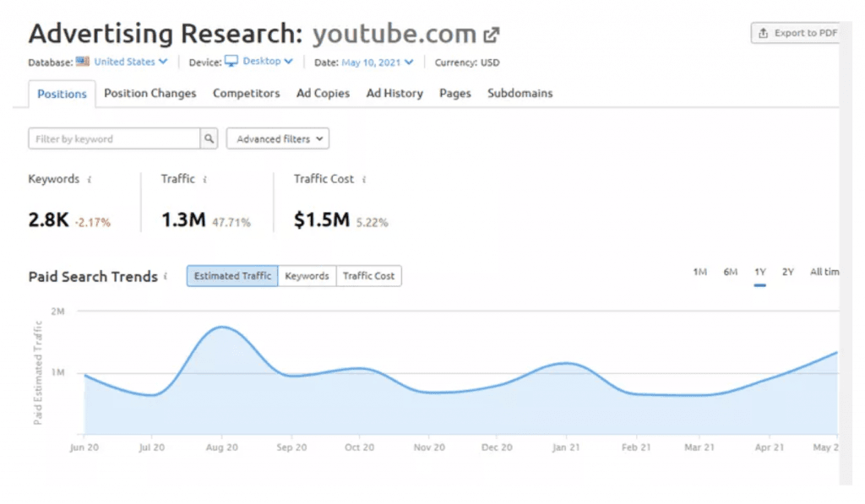Open the United States database dropdown
865x504 pixels.
point(130,62)
